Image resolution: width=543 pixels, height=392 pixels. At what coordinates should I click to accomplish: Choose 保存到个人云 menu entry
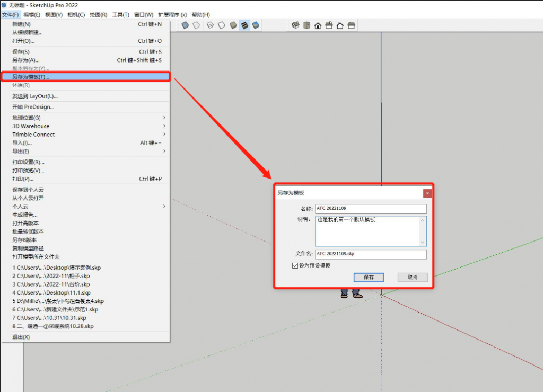pos(86,190)
